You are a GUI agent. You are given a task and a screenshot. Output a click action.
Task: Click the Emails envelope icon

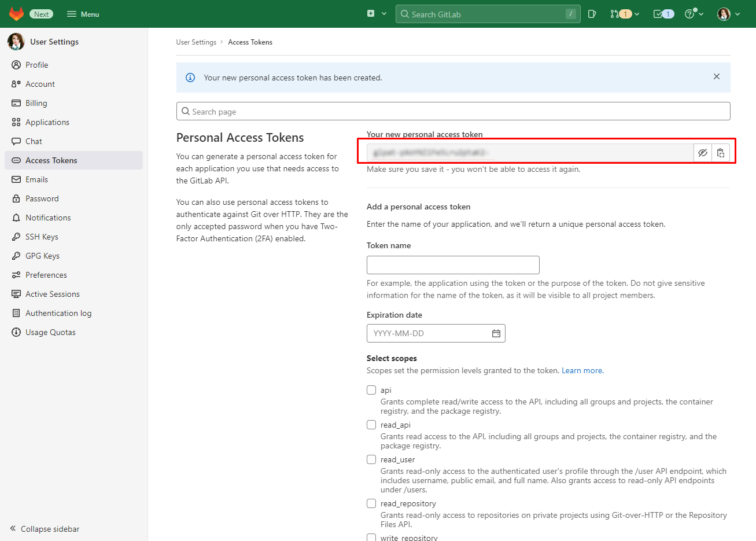tap(16, 179)
